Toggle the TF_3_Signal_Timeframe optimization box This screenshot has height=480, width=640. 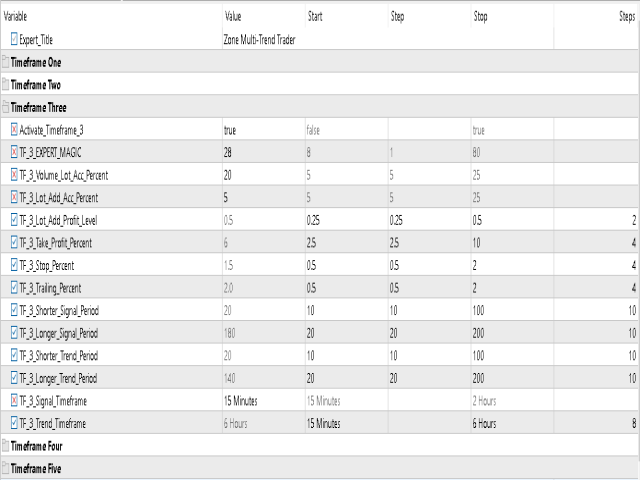pos(14,401)
